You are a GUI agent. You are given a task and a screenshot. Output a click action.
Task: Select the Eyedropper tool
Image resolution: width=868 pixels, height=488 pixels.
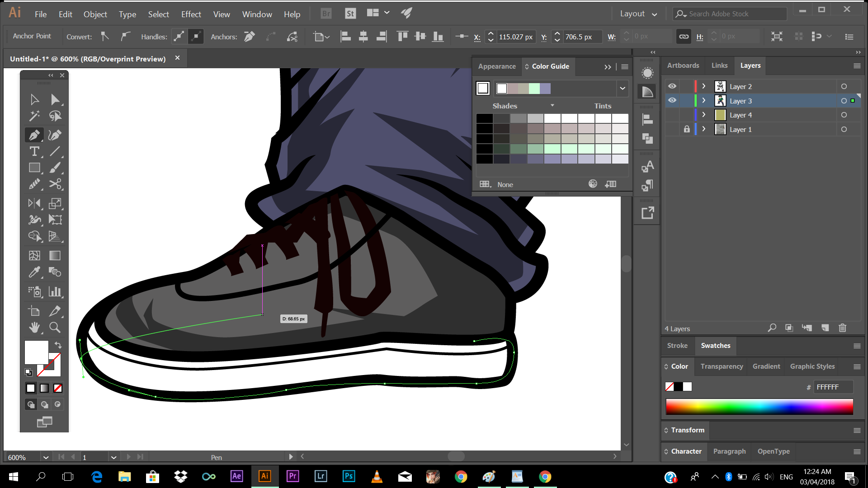pos(34,272)
